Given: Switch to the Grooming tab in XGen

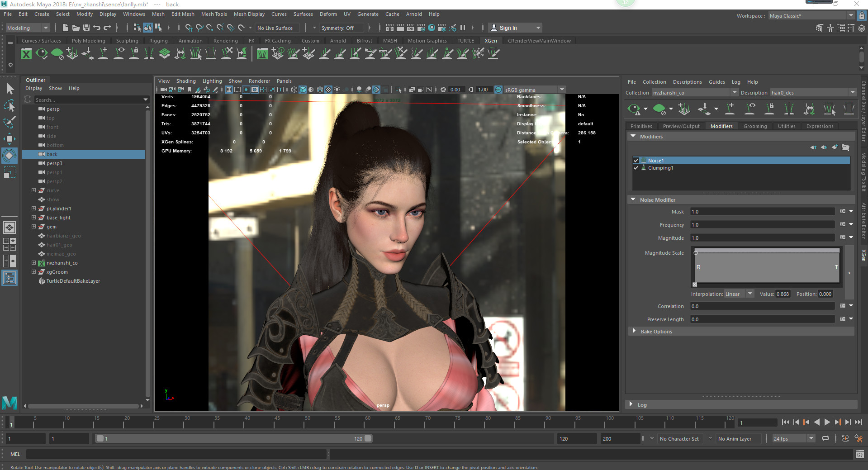Looking at the screenshot, I should [755, 126].
